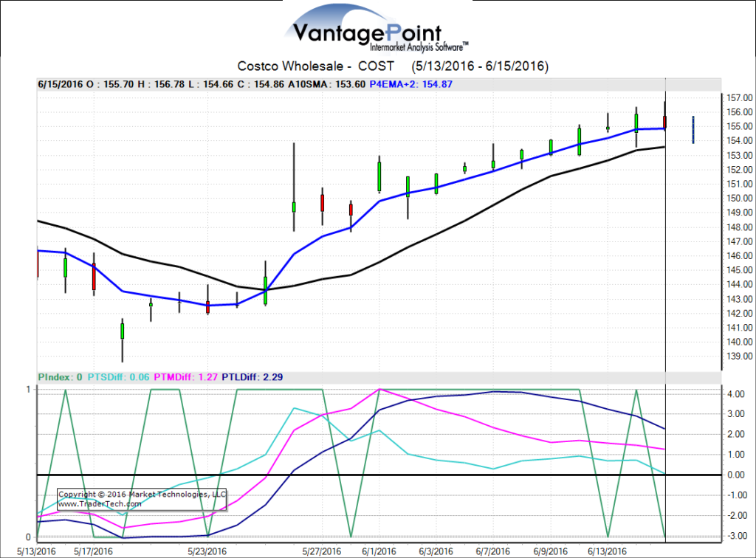Select the magenta 'PTMDiff: 1.27' label
Image resolution: width=756 pixels, height=558 pixels.
(185, 377)
